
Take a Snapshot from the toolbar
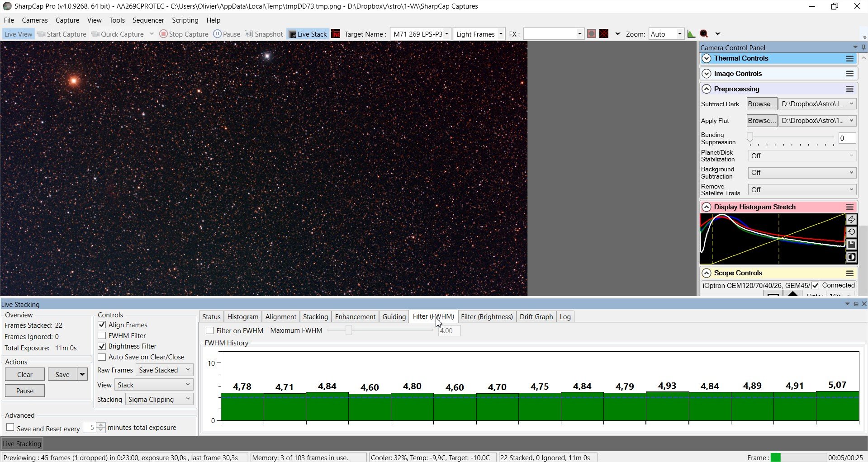pyautogui.click(x=264, y=34)
